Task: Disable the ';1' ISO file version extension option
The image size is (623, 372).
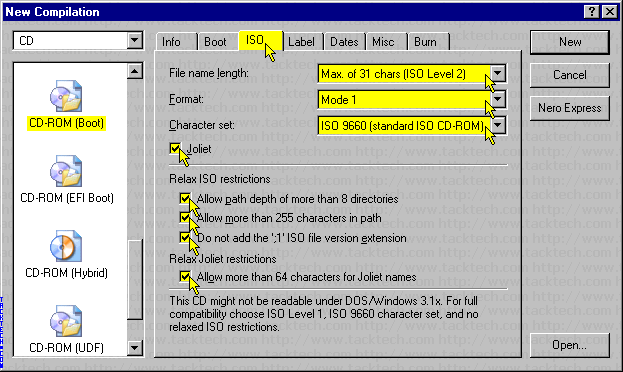Action: (x=185, y=238)
